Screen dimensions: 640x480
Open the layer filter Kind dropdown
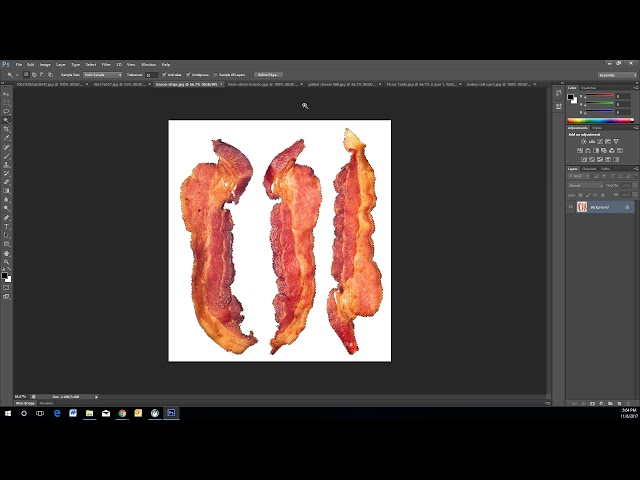(x=578, y=176)
